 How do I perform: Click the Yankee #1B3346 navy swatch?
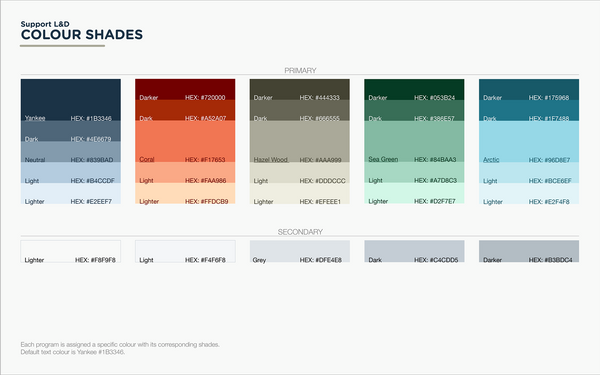click(71, 100)
